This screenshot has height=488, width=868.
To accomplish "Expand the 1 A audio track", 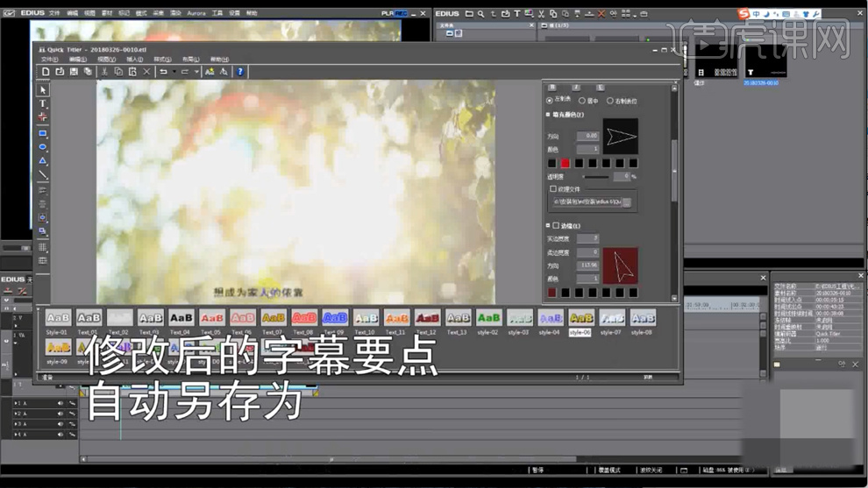I will [x=16, y=403].
